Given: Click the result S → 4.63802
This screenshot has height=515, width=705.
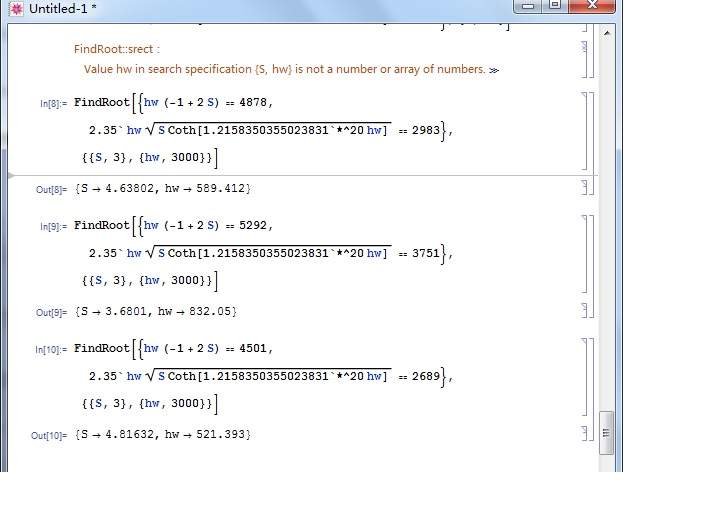Looking at the screenshot, I should click(x=117, y=188).
